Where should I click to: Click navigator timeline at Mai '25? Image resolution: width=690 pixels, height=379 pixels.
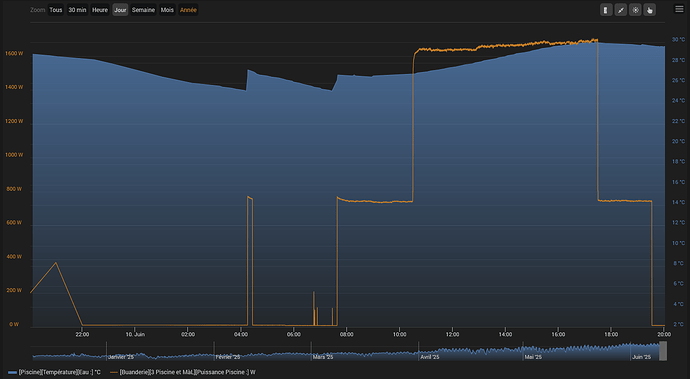533,357
